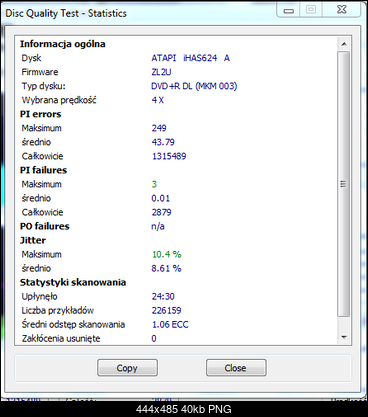Image resolution: width=368 pixels, height=417 pixels.
Task: Click the vertical scrollbar thumb
Action: click(x=344, y=184)
